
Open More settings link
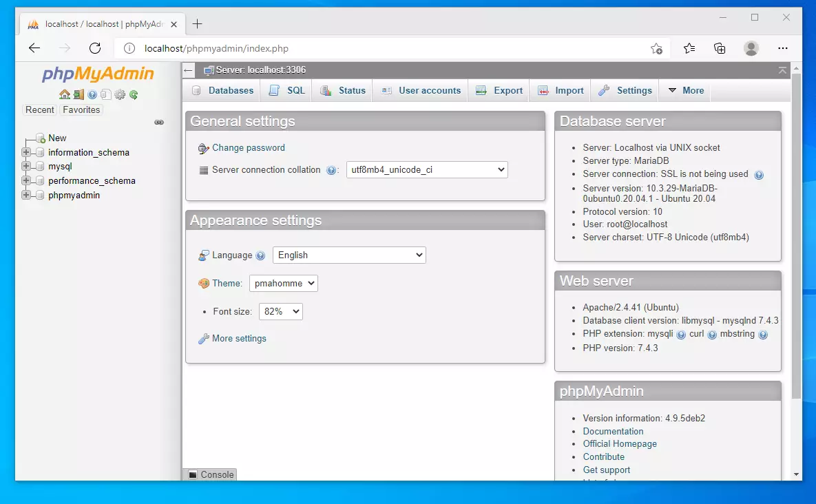239,339
